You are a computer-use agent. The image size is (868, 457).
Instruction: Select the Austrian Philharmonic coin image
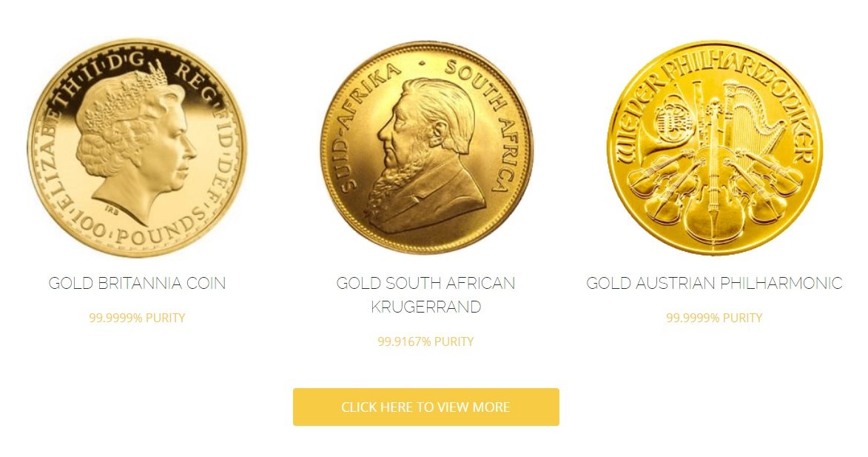(x=714, y=147)
